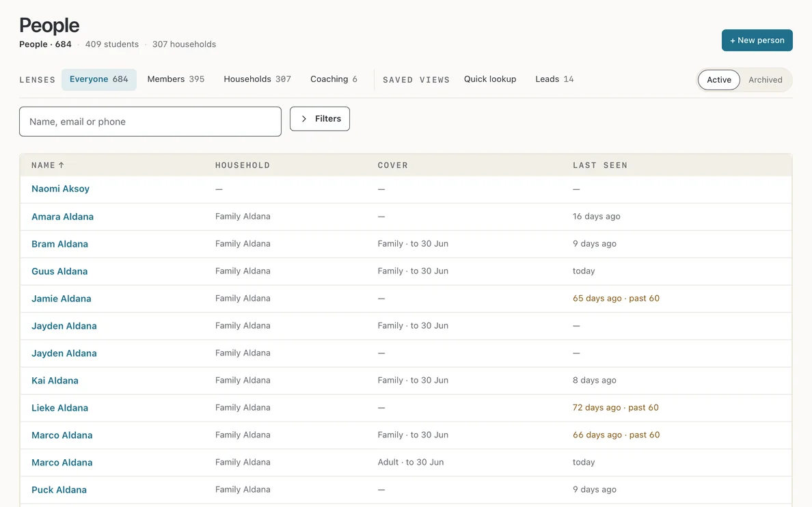The width and height of the screenshot is (812, 507).
Task: Click the Household column header
Action: coord(243,165)
